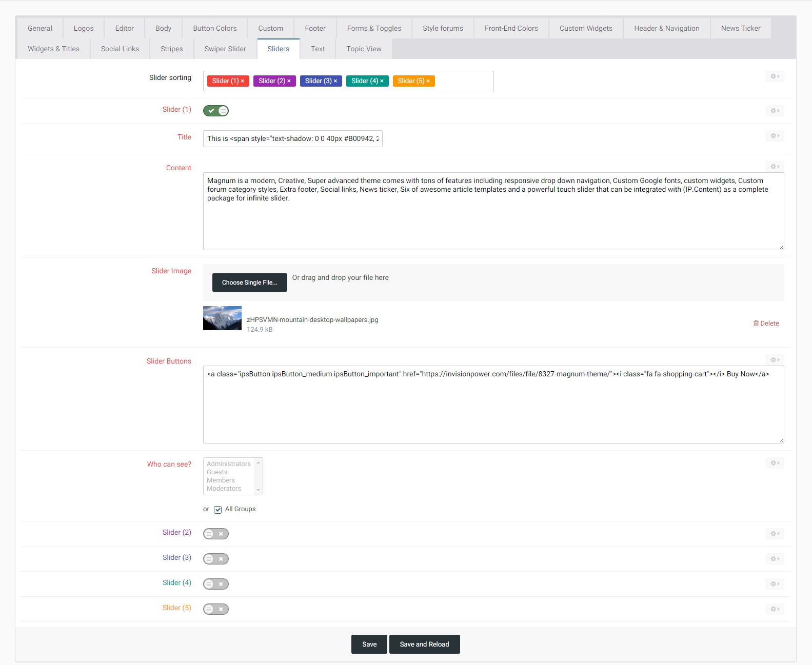Open the Header & Navigation tab
Viewport: 812px width, 665px height.
pyautogui.click(x=666, y=28)
